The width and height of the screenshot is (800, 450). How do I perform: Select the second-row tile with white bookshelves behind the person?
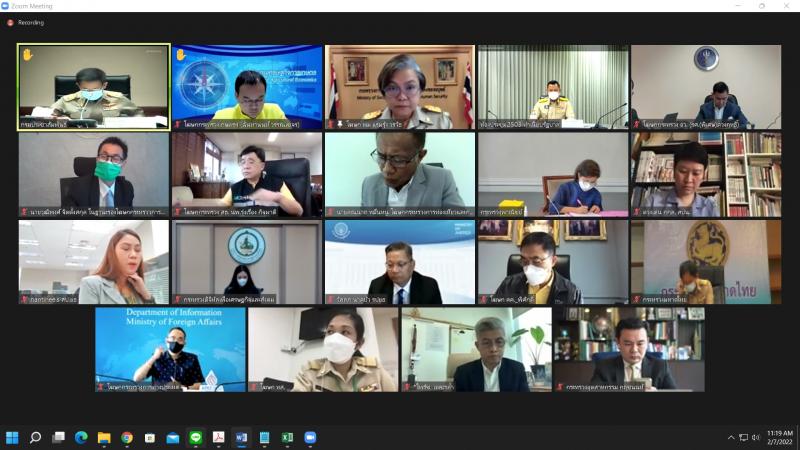706,174
